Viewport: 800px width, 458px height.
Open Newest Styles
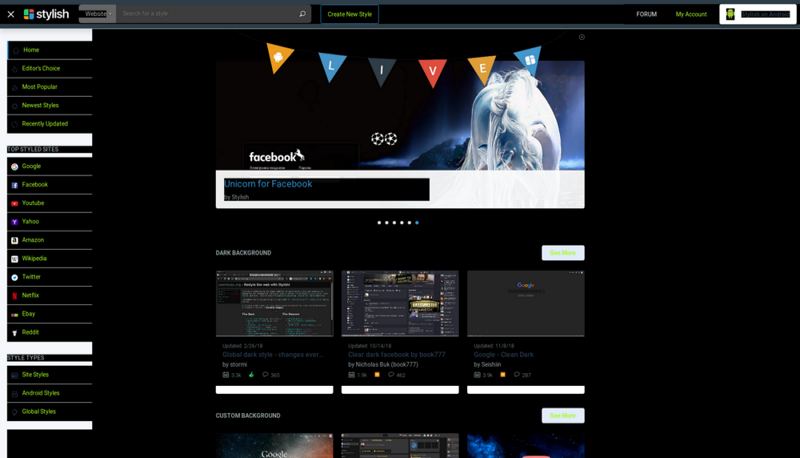50,105
